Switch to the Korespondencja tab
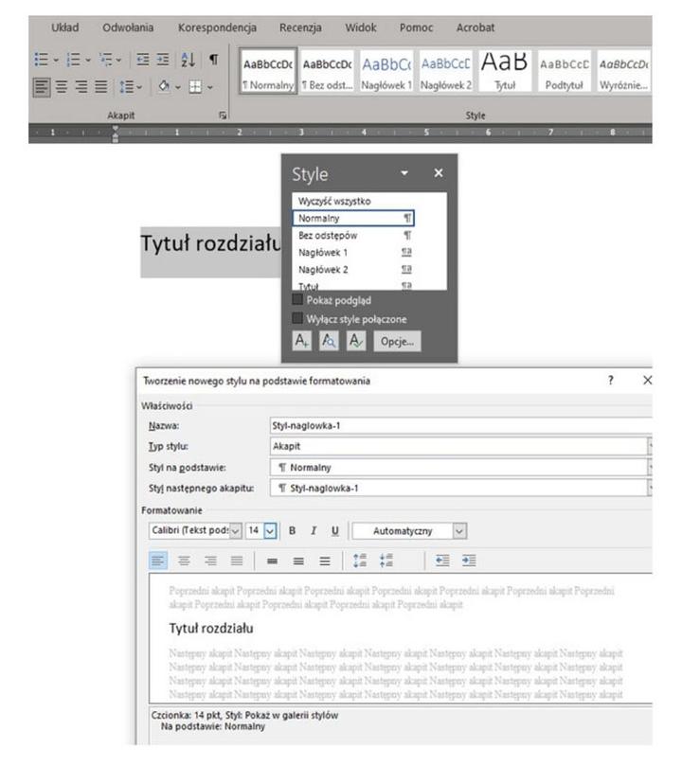 (218, 27)
